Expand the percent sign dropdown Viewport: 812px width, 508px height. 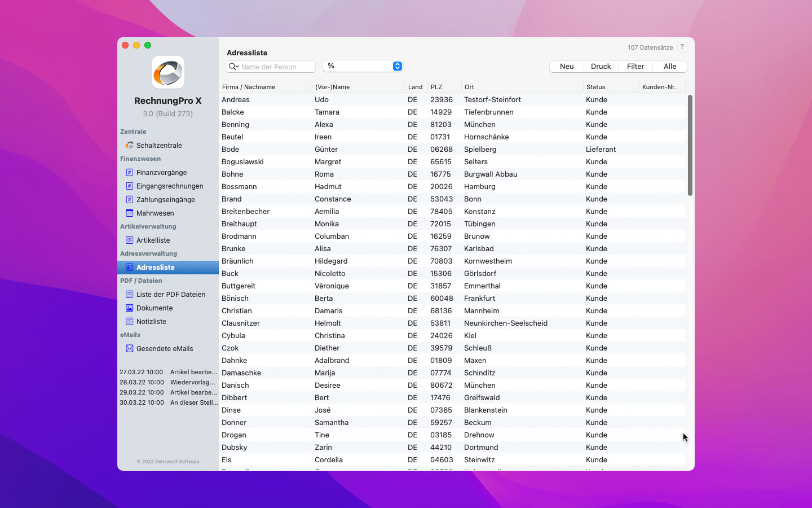pos(397,66)
